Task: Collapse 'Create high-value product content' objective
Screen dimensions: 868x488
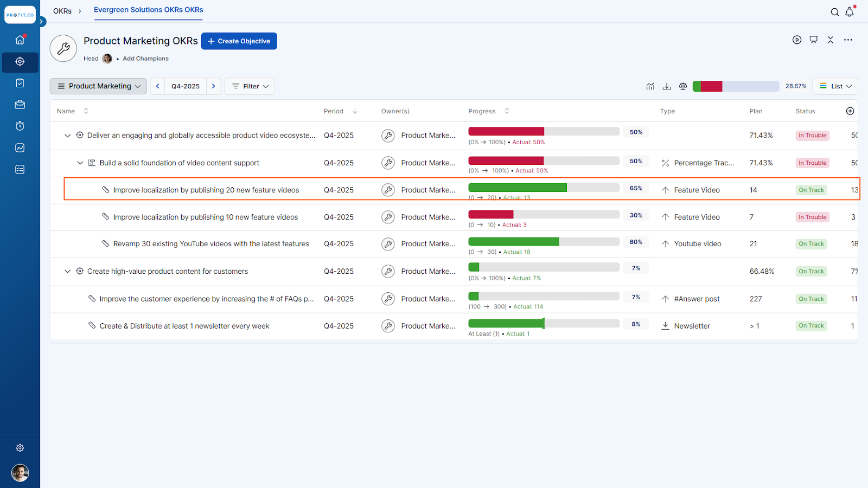Action: pyautogui.click(x=67, y=271)
